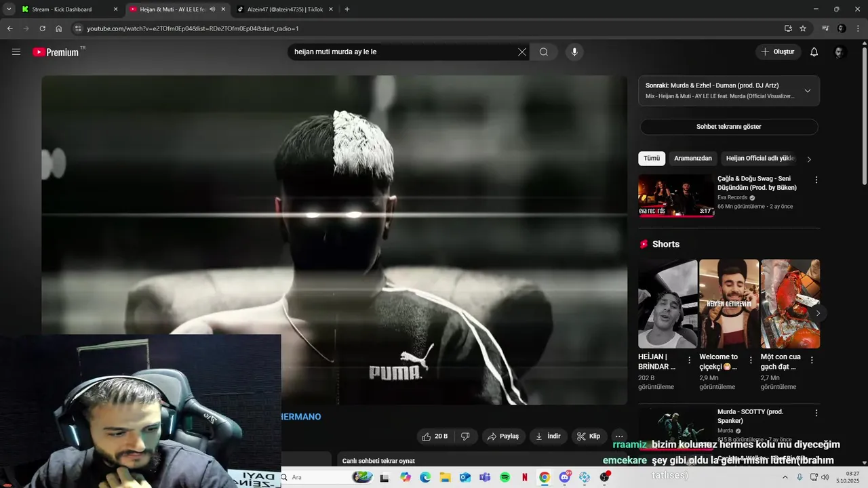The image size is (868, 488).
Task: Expand the Sonraki mix playlist panel
Action: tap(808, 91)
